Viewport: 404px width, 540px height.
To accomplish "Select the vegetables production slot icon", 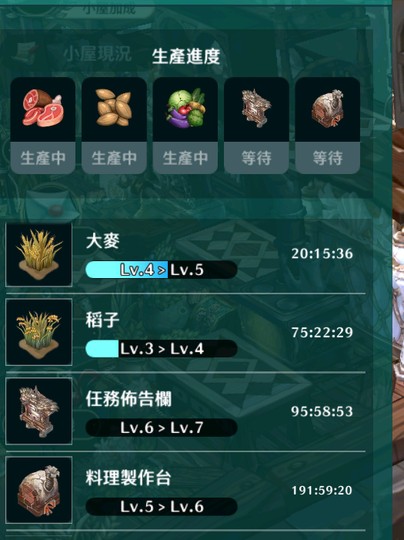I will pos(185,110).
